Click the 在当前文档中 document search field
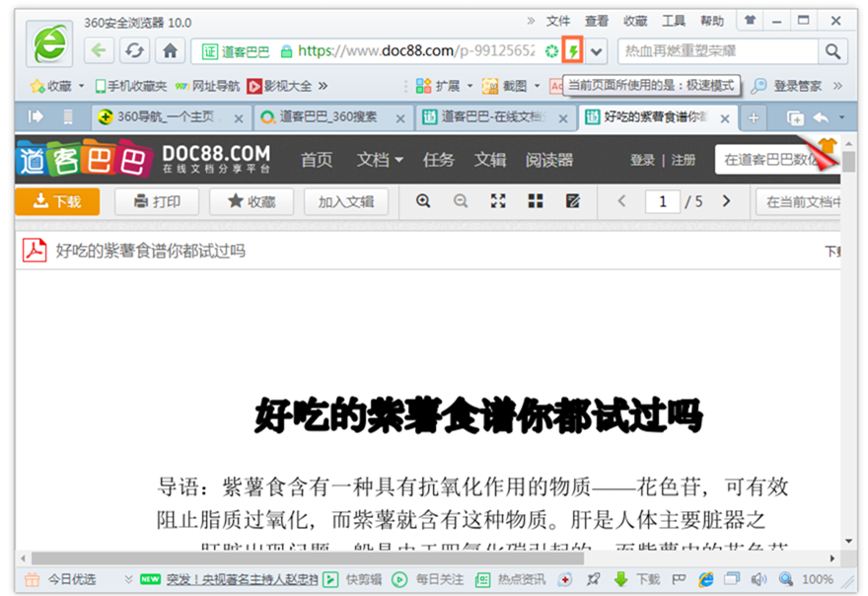The height and width of the screenshot is (596, 868). pos(798,201)
